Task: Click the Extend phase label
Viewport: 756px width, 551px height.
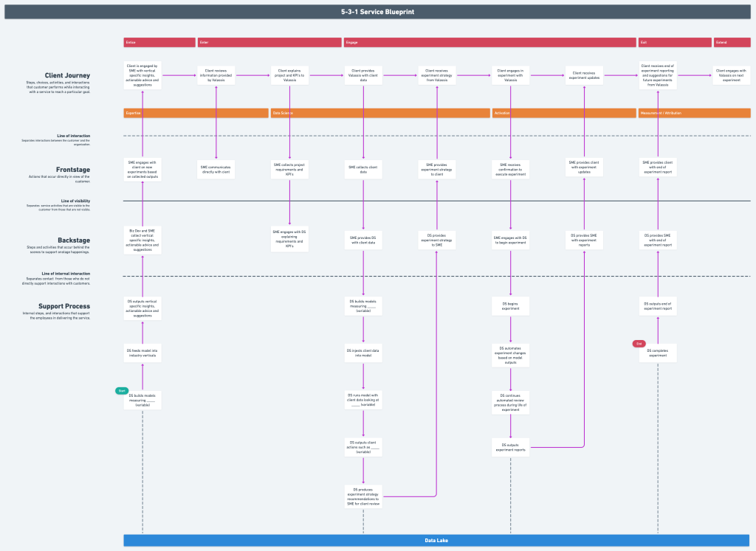Action: [731, 42]
